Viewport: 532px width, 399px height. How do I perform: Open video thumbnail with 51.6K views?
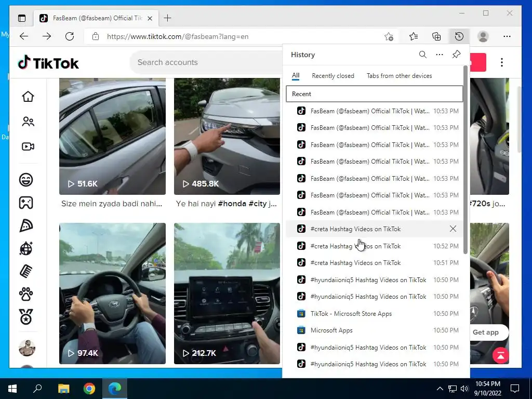112,136
